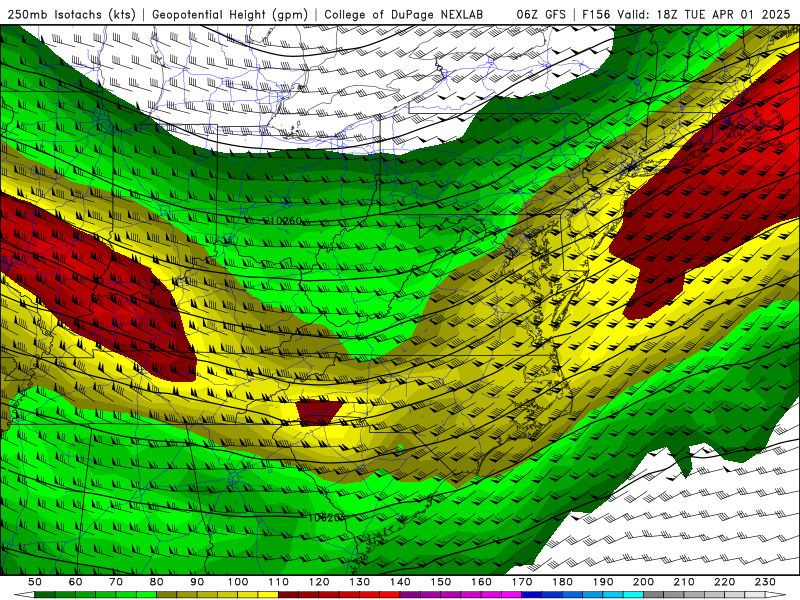Click the 130 kts color bar label
Screen dimensions: 800x600
360,582
